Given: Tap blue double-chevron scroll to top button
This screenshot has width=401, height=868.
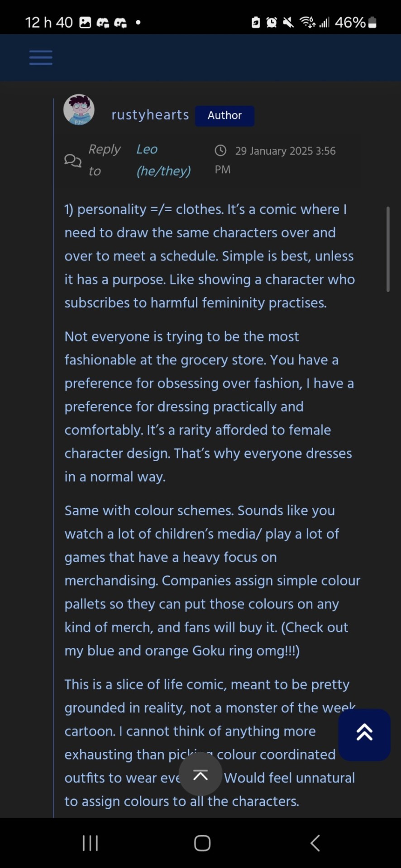Looking at the screenshot, I should [x=364, y=735].
